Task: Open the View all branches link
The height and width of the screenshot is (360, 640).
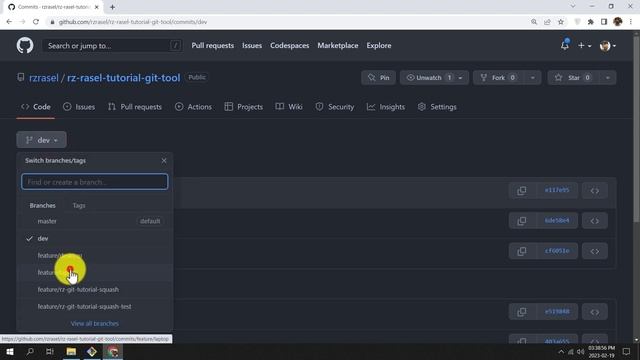Action: 95,323
